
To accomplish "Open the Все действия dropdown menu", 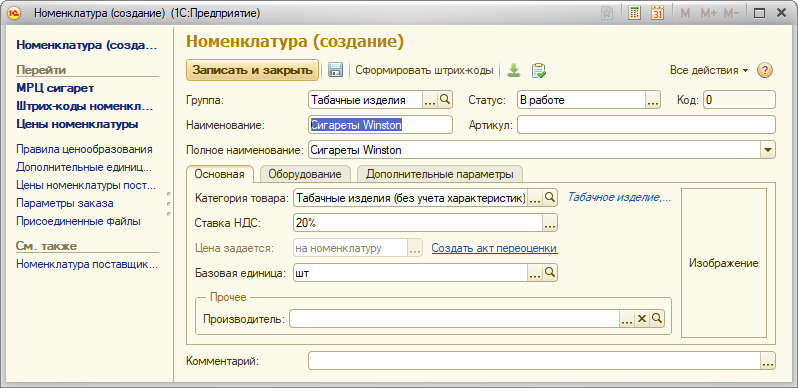I will (x=709, y=70).
